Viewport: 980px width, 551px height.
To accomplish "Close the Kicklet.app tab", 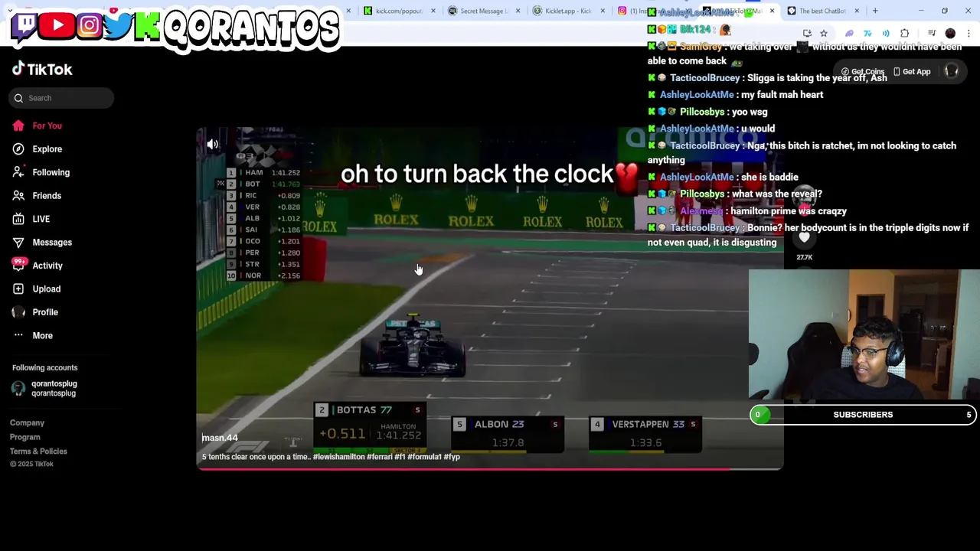I will [603, 11].
